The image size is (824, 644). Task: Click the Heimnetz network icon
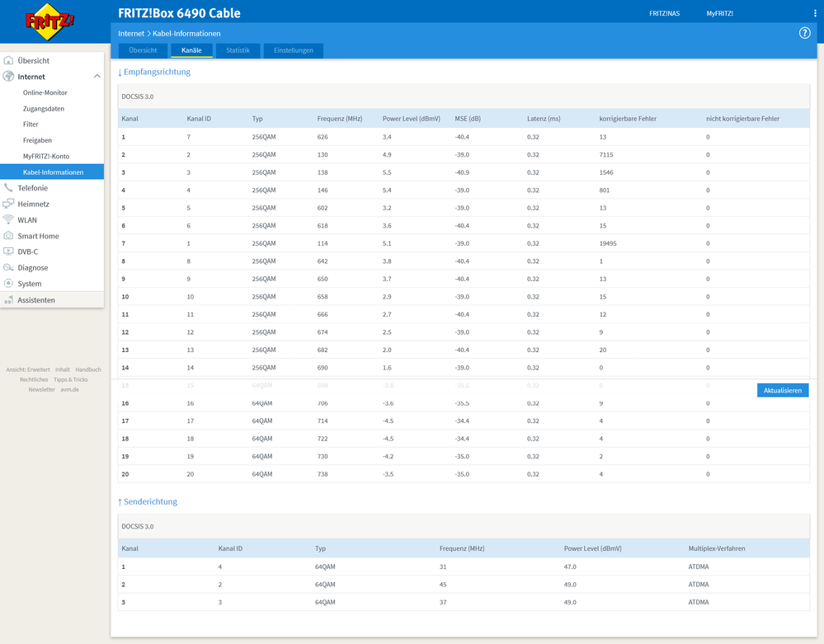9,204
